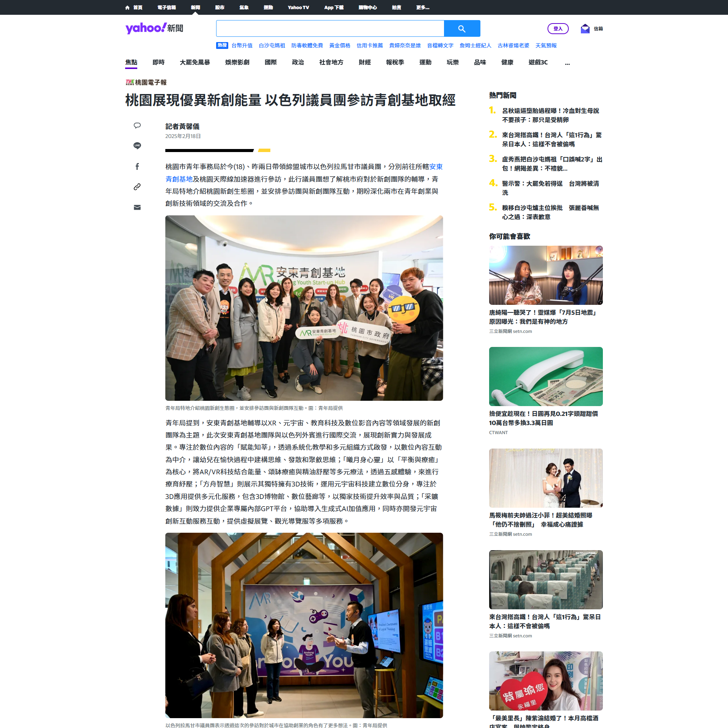Switch to 政治 tab

(298, 62)
